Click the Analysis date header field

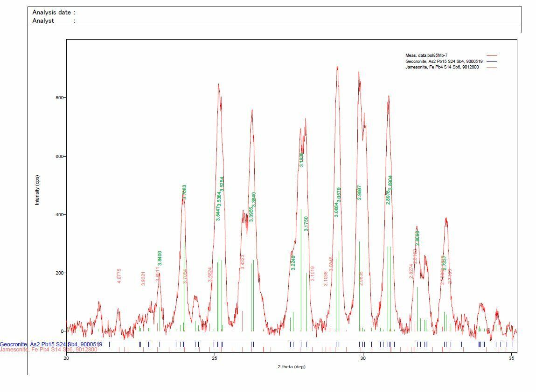pos(54,13)
